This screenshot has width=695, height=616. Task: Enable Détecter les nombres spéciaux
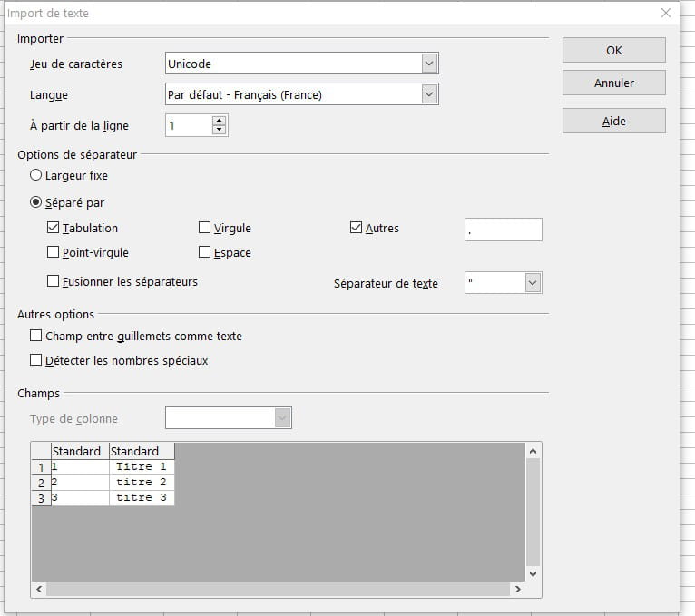click(36, 360)
